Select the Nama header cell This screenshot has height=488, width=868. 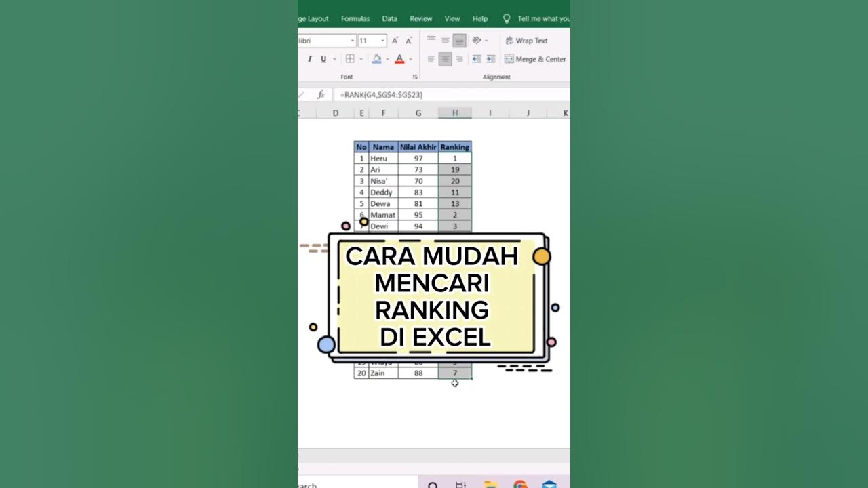tap(383, 147)
